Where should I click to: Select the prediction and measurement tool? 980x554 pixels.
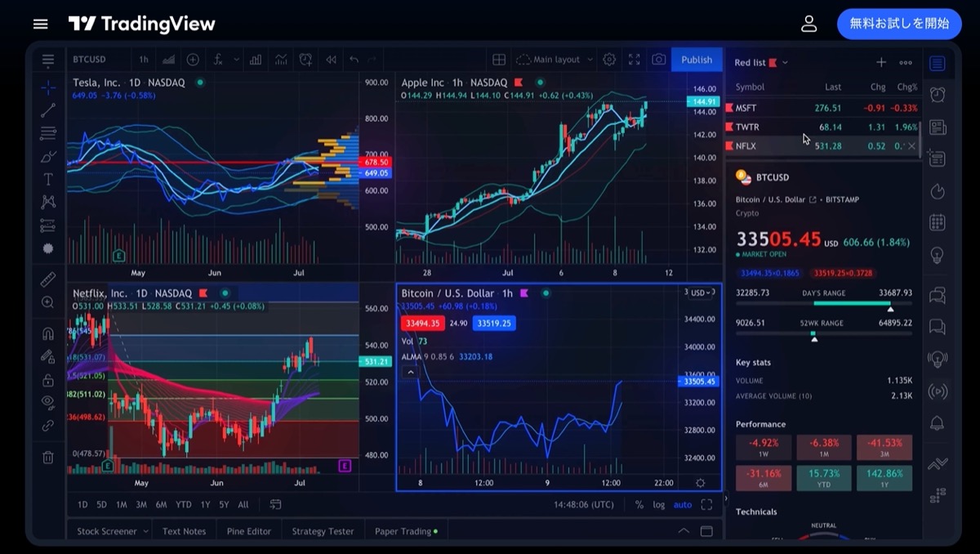click(x=48, y=226)
